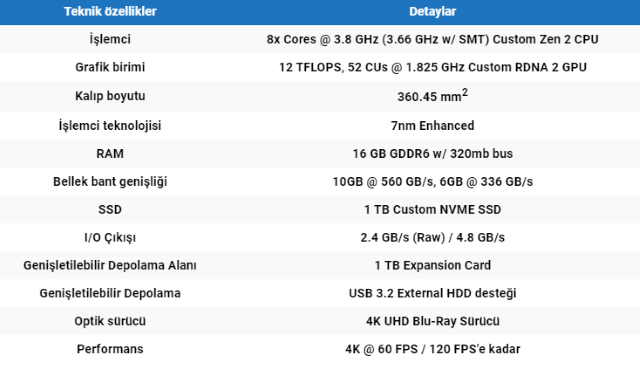
Task: Select the Grafik birimi label
Action: [x=110, y=67]
